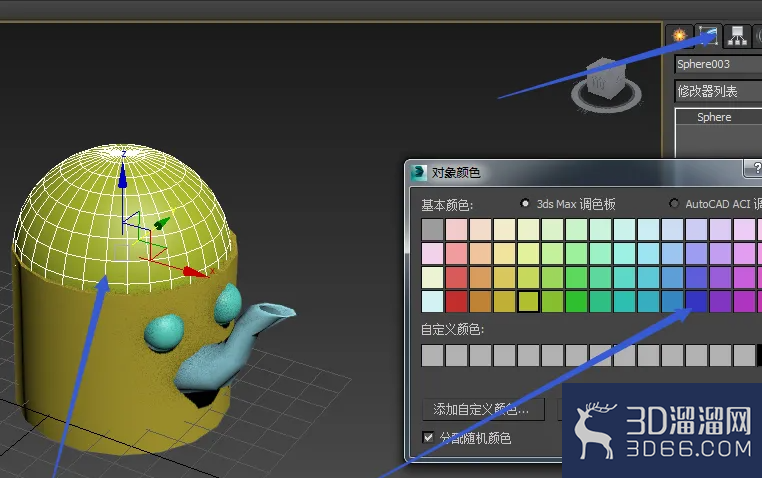762x478 pixels.
Task: Pick the palest pink swatch next to gray
Action: 456,230
